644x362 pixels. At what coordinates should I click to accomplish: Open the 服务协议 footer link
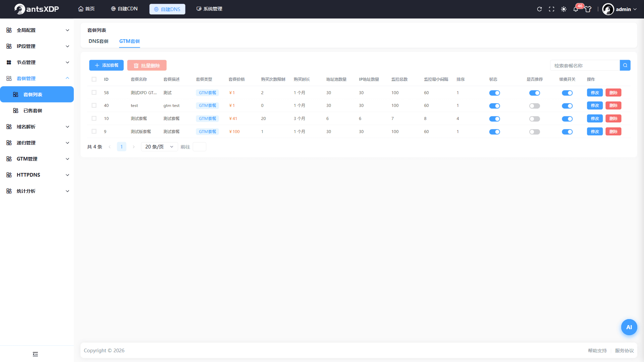point(625,351)
